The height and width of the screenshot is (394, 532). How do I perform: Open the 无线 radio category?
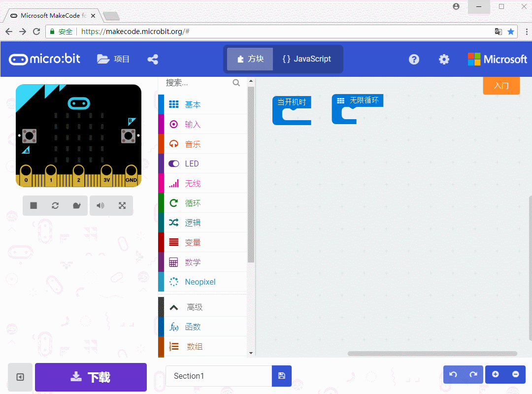(x=203, y=183)
